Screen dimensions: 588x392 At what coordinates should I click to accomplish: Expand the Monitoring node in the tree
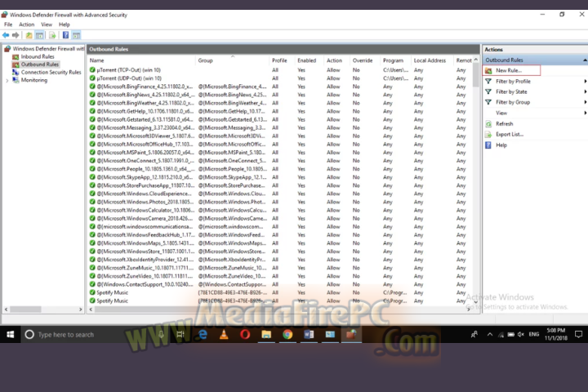pos(7,80)
